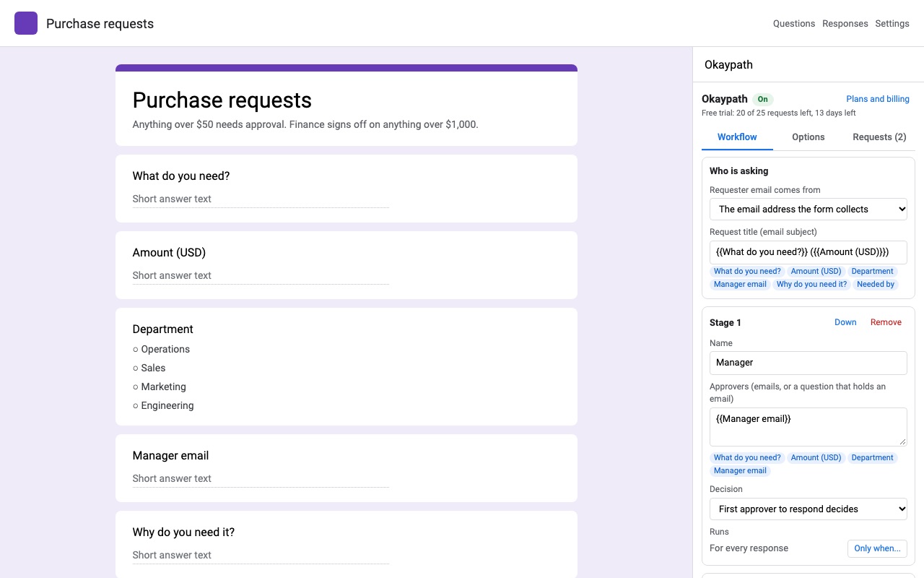Click the 'Why do you need it?' answer field
The width and height of the screenshot is (924, 578).
click(261, 556)
